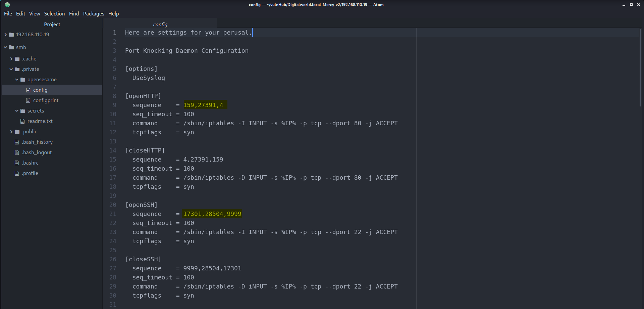
Task: Click the editor vertical scrollbar
Action: [x=640, y=68]
